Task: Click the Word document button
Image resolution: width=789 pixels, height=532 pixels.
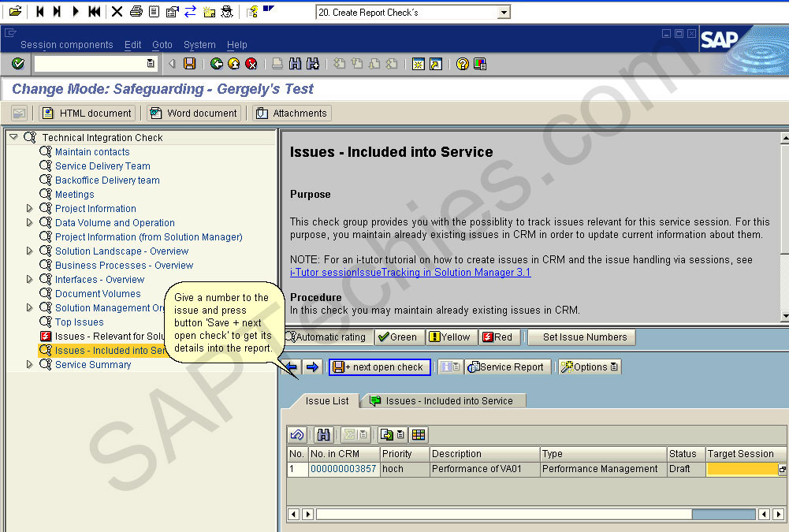Action: [194, 113]
